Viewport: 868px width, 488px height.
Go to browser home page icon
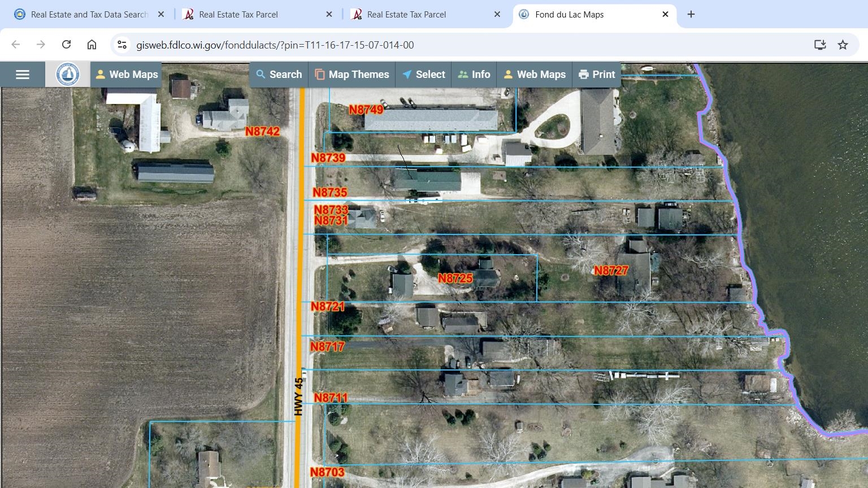(92, 45)
